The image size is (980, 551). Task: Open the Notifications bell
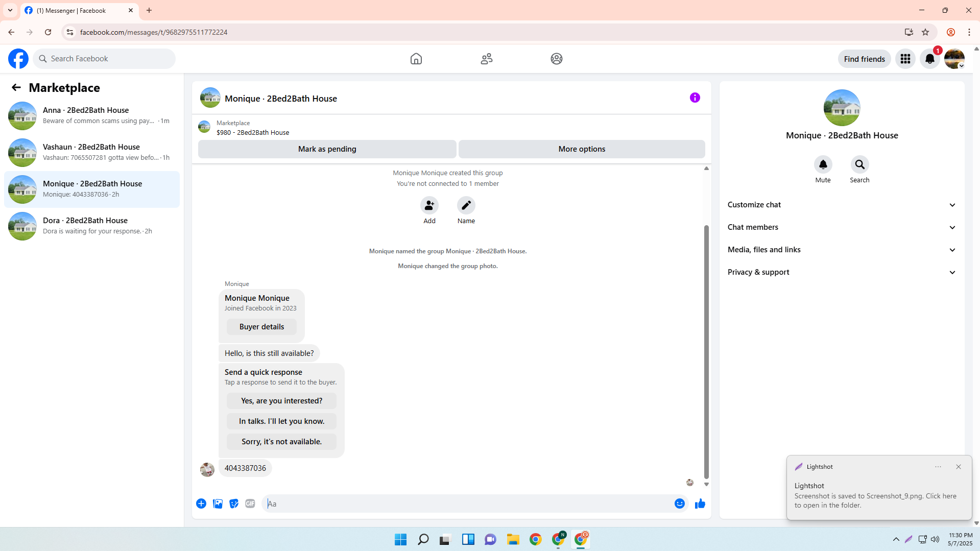pyautogui.click(x=930, y=59)
